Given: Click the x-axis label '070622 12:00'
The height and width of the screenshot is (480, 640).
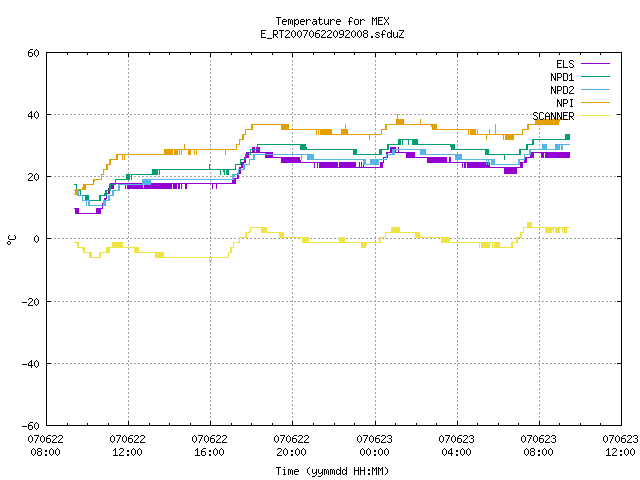Looking at the screenshot, I should [127, 446].
